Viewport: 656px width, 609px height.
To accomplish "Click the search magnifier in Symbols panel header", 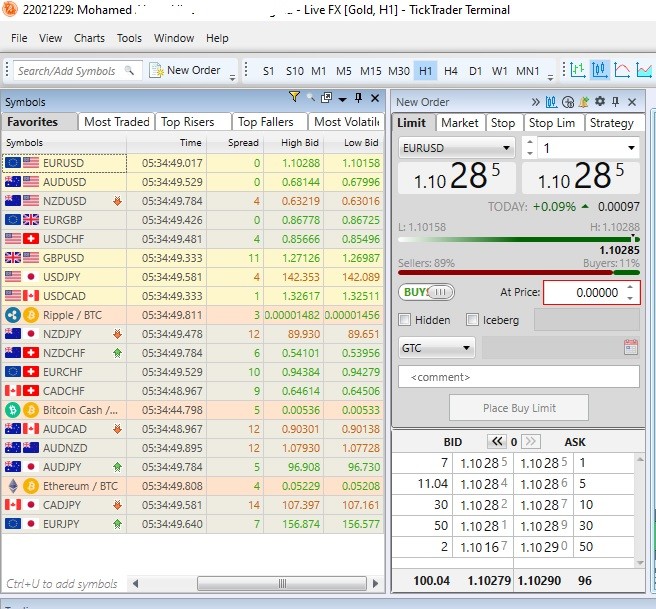I will point(310,97).
